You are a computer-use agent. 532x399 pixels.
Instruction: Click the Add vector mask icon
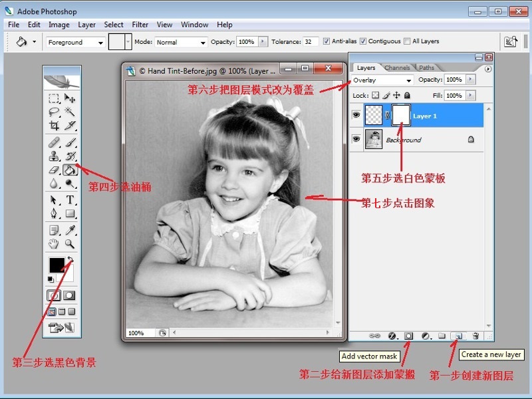(409, 336)
